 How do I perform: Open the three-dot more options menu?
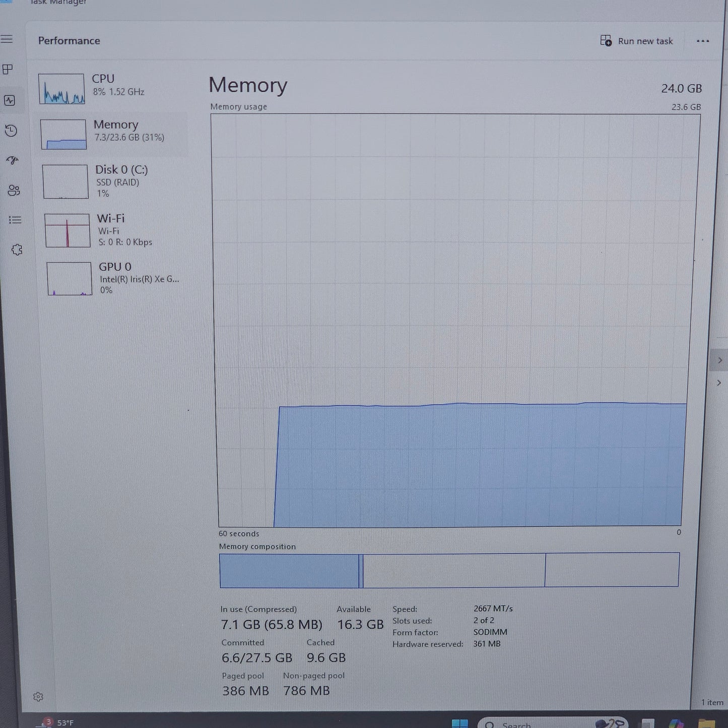(x=703, y=41)
